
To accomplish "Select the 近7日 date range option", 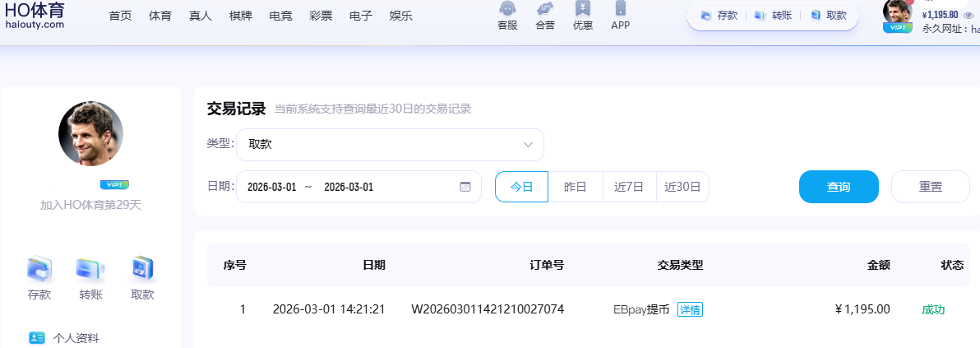I will [x=629, y=187].
